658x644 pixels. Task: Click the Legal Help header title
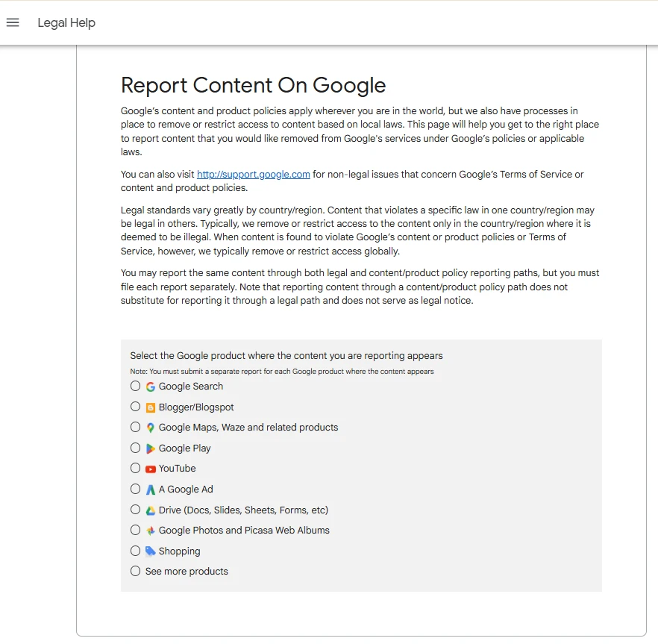[x=66, y=22]
